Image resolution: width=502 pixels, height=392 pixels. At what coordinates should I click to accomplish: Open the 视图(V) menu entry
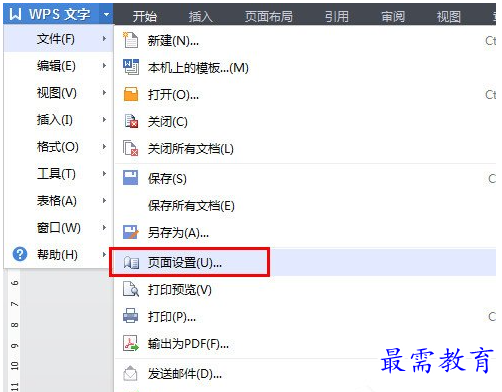coord(58,92)
